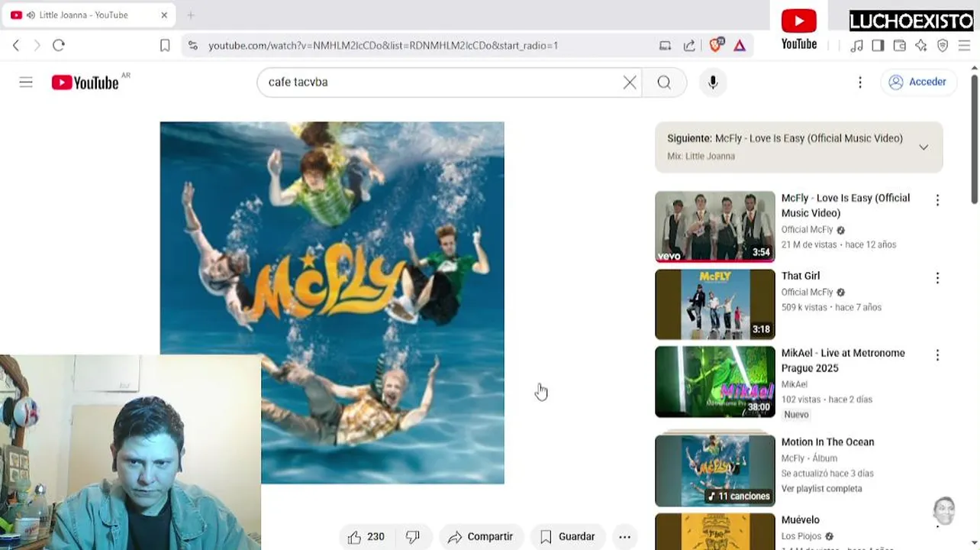Image resolution: width=980 pixels, height=550 pixels.
Task: Open options menu for Love Is Easy
Action: [937, 200]
